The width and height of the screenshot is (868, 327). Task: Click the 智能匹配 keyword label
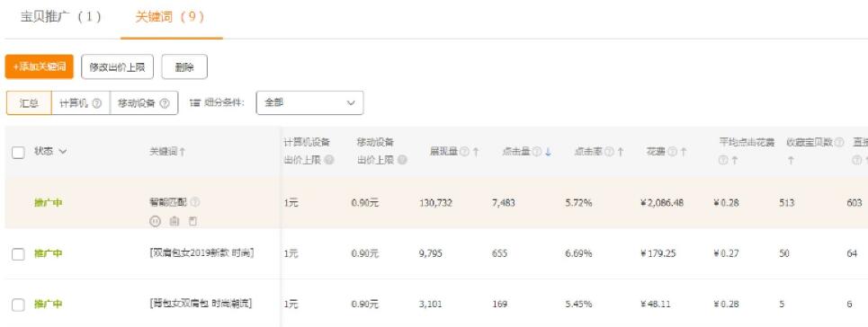(168, 202)
